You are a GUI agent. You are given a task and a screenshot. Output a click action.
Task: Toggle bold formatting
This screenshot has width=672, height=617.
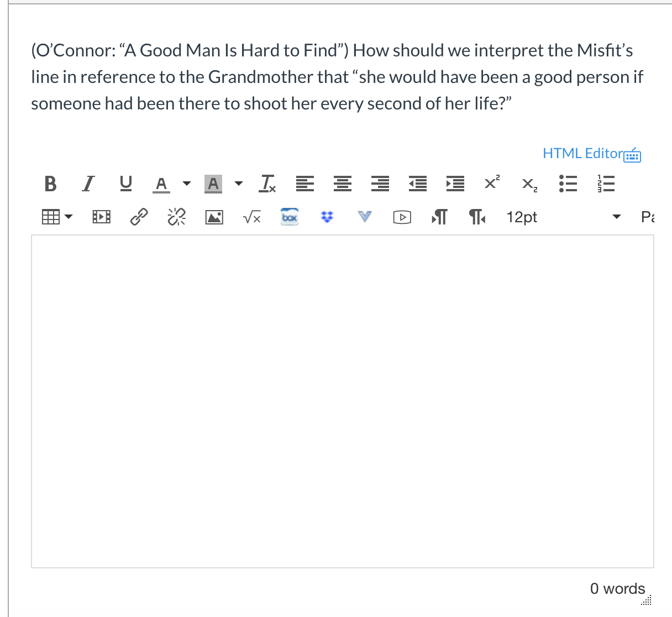(x=50, y=184)
